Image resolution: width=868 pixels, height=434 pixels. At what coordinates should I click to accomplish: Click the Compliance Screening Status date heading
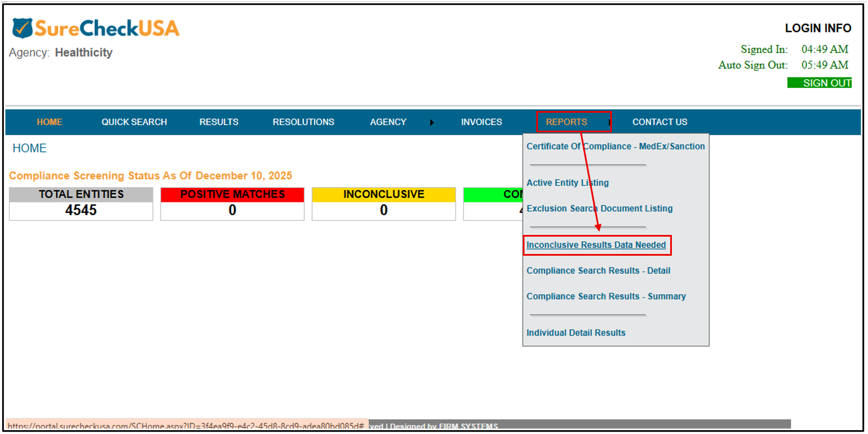coord(151,176)
